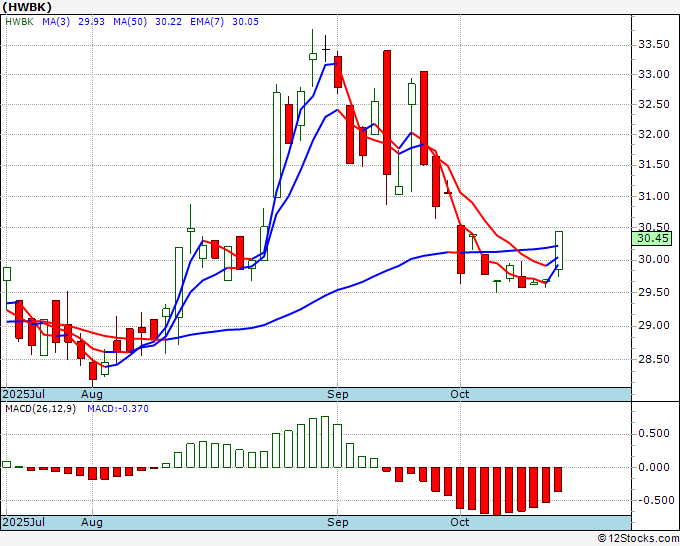Click Oct on the price chart axis

pyautogui.click(x=460, y=394)
